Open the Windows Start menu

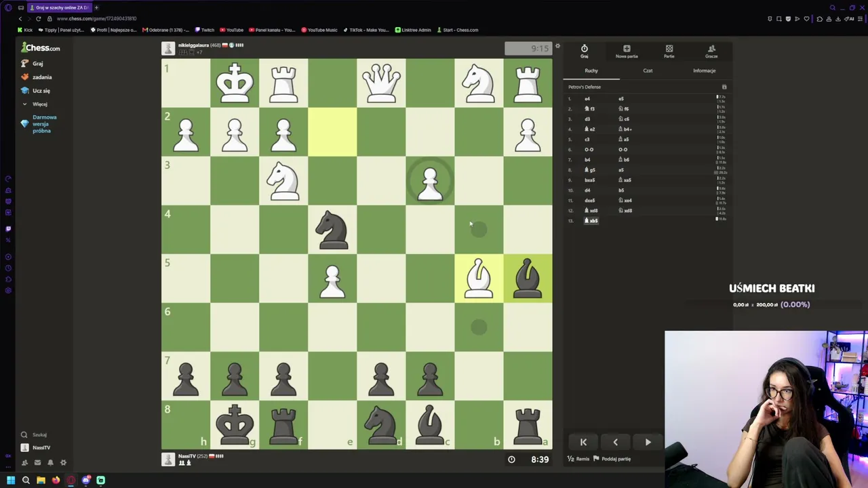point(11,481)
